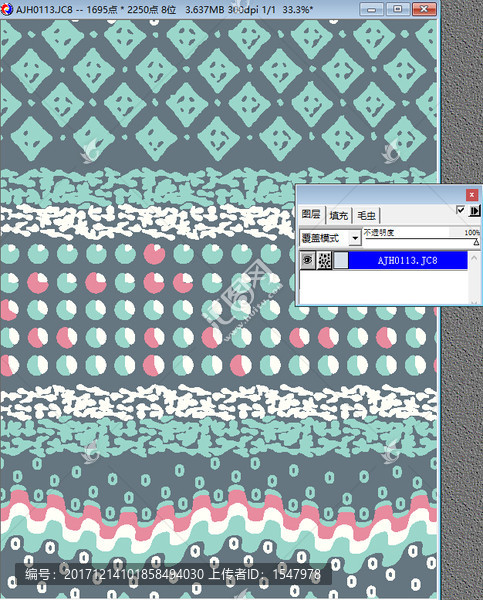Open the 毛虫 tab
The width and height of the screenshot is (483, 600).
(x=366, y=215)
